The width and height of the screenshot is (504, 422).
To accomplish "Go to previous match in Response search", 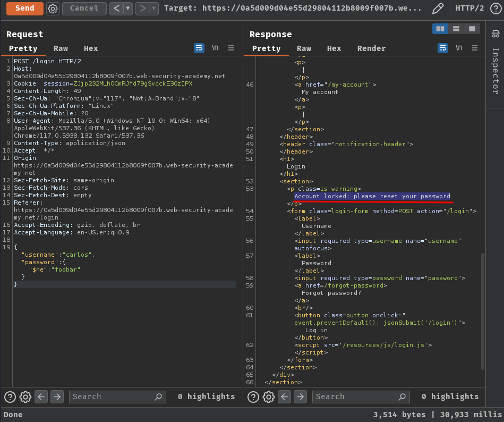I will point(285,397).
